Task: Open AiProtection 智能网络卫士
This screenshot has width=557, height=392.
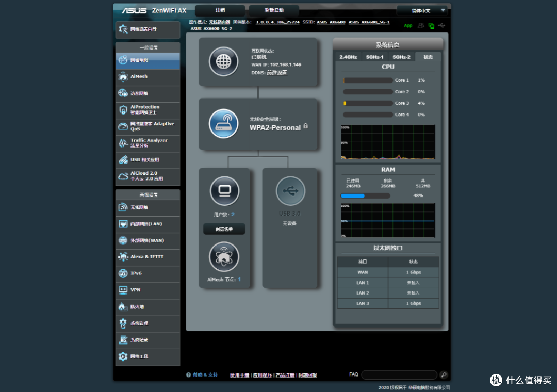Action: coord(148,110)
